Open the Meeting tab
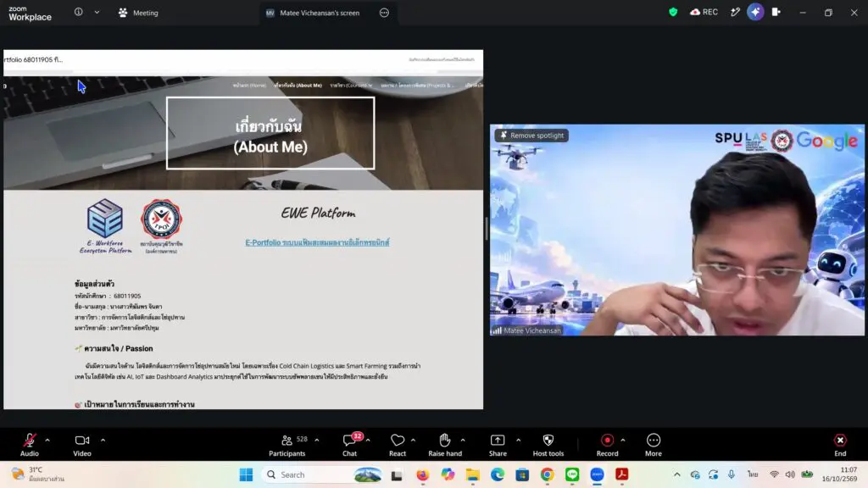Viewport: 868px width, 488px height. (138, 13)
